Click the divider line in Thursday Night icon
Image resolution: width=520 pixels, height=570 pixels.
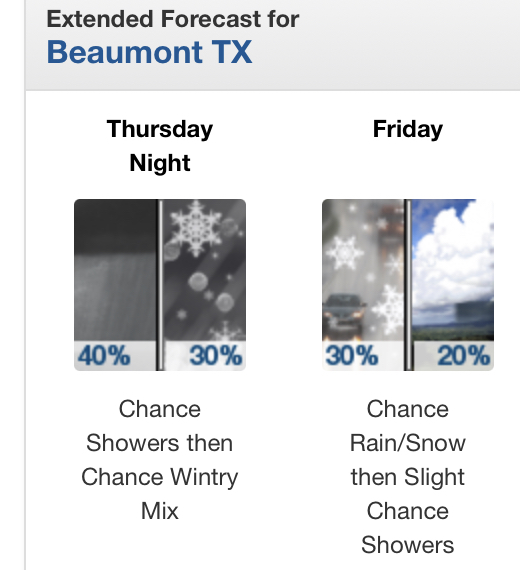tap(160, 285)
